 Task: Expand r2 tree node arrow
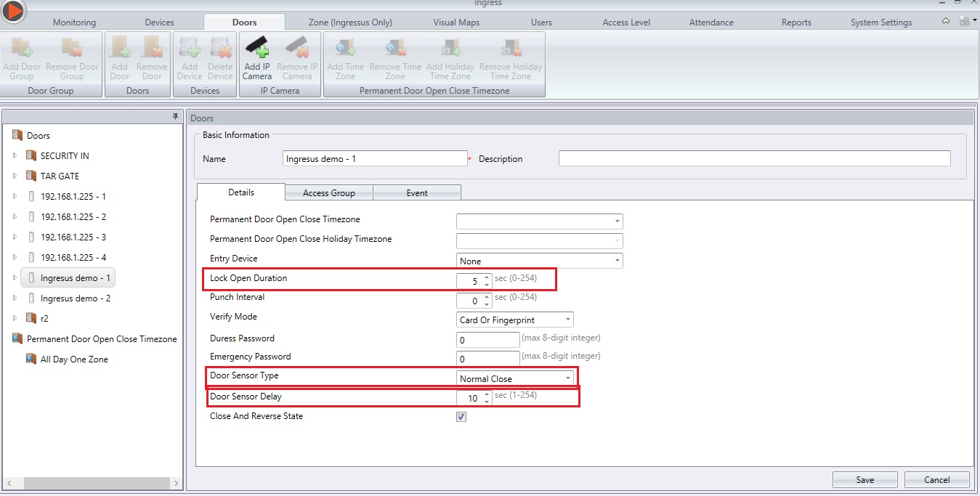click(15, 318)
